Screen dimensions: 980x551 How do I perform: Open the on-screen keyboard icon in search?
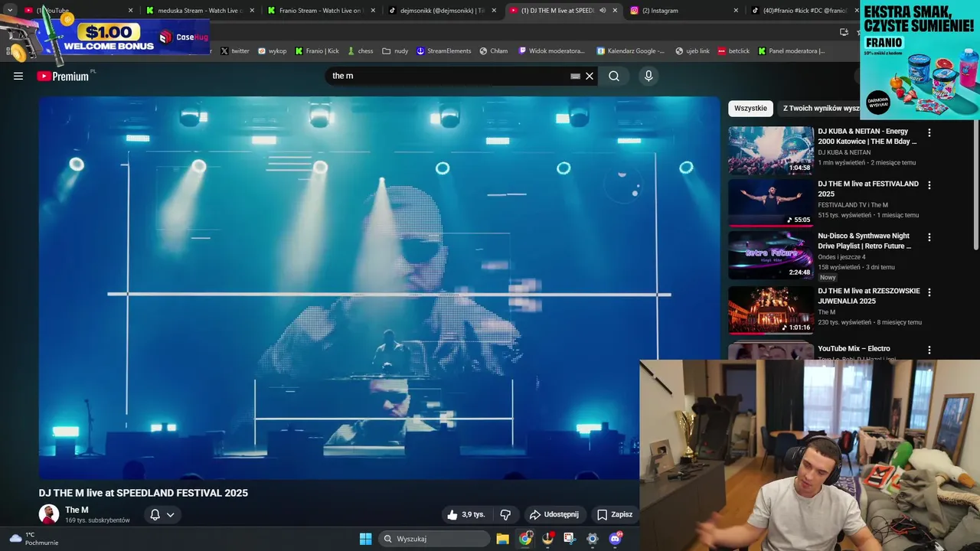[575, 76]
